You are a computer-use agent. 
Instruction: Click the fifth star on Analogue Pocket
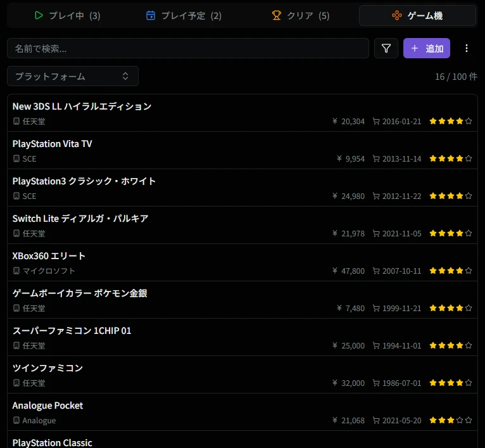469,420
